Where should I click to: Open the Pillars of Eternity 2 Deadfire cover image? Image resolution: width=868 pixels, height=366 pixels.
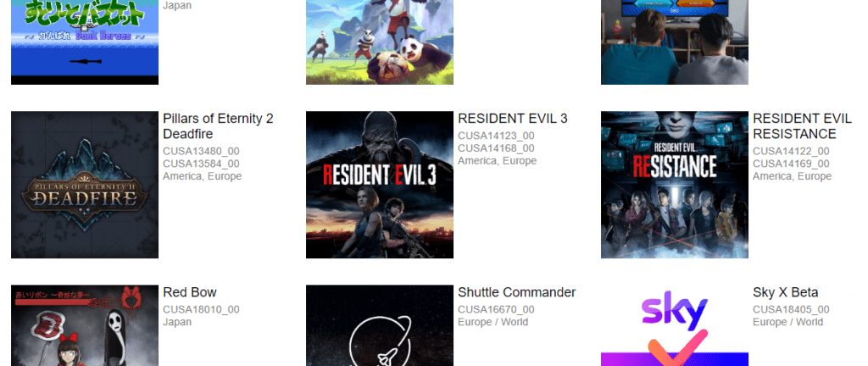coord(85,185)
